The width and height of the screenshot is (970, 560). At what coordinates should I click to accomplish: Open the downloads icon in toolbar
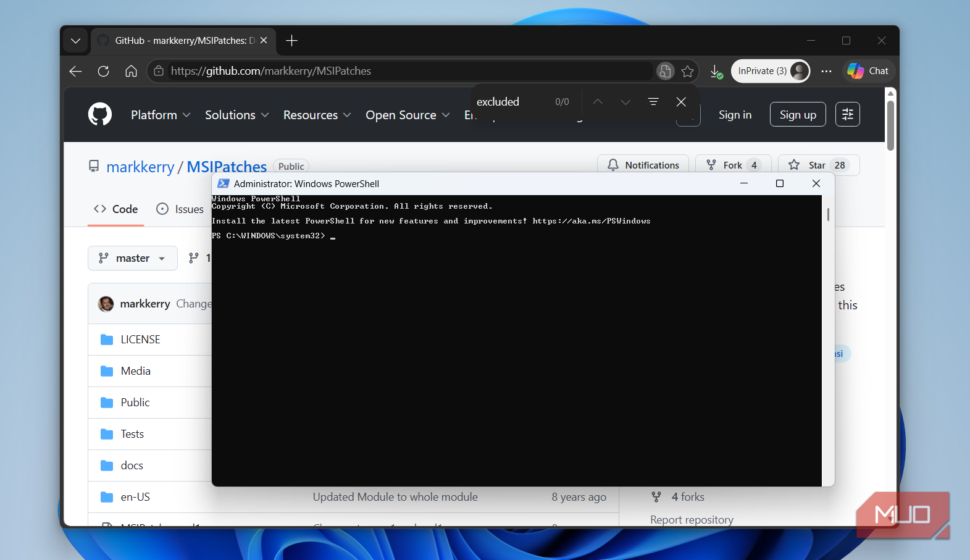(x=716, y=72)
